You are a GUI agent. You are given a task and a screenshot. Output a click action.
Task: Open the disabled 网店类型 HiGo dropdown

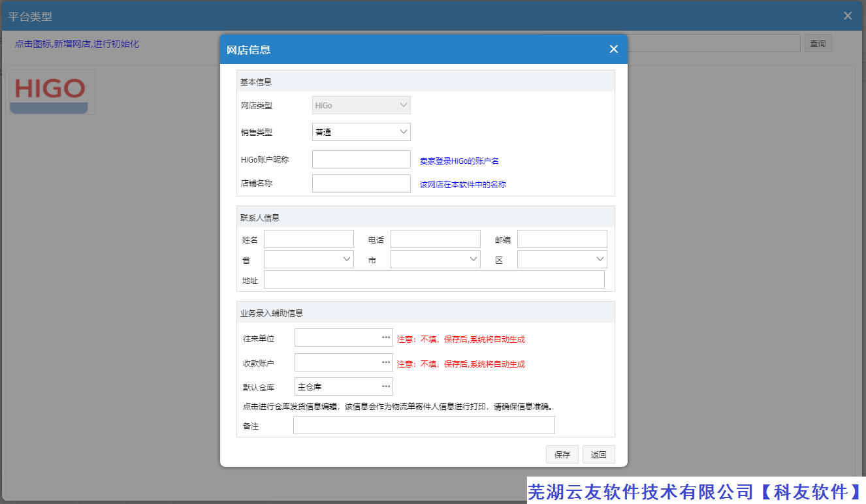[x=361, y=105]
